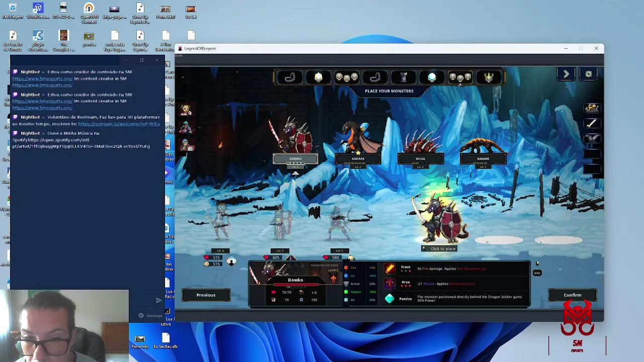Viewport: 644px width, 362px height.
Task: Open Reciclagem recycle bin desktop icon
Action: tap(13, 11)
